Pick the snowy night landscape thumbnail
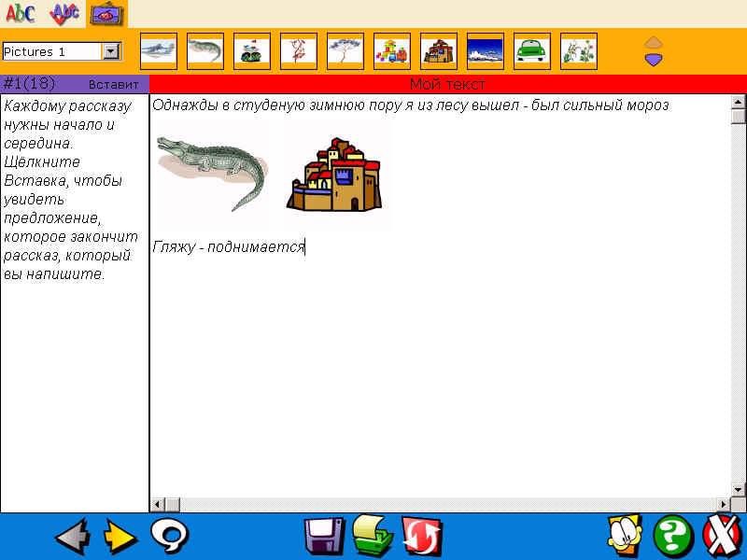This screenshot has height=560, width=747. [486, 51]
